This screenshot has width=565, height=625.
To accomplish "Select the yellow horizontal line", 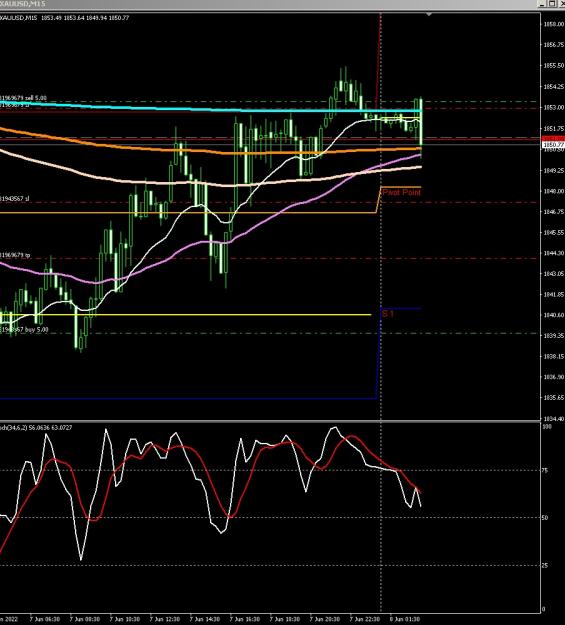I will point(185,315).
